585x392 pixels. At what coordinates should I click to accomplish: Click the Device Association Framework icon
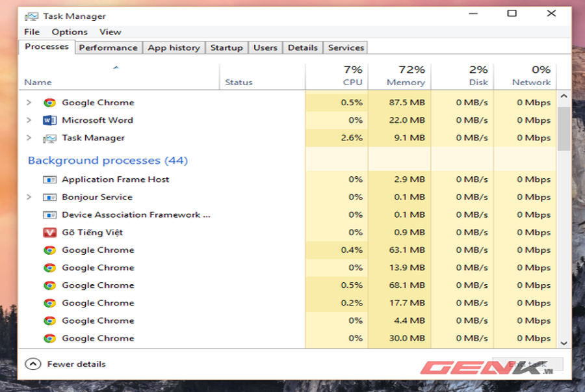coord(49,215)
